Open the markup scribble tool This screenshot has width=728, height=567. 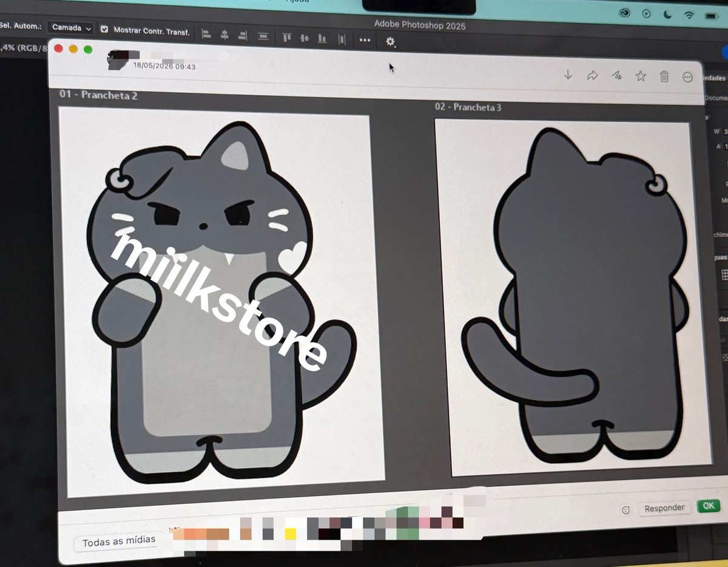616,76
